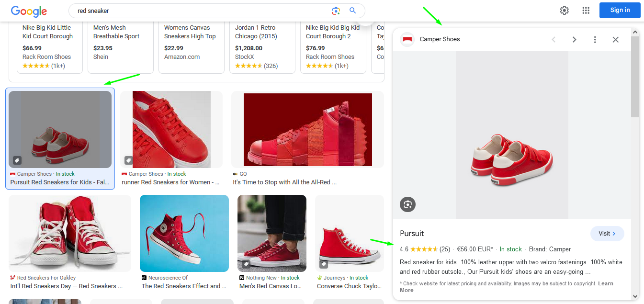
Task: Click the red sneaker search input field
Action: (x=201, y=11)
